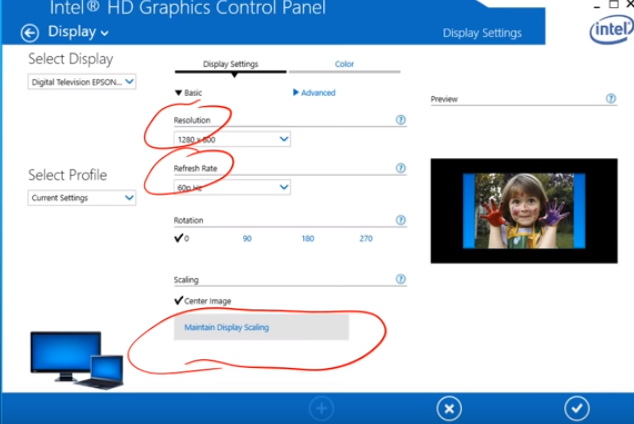The width and height of the screenshot is (634, 424).
Task: Select Center Image scaling option
Action: (203, 301)
